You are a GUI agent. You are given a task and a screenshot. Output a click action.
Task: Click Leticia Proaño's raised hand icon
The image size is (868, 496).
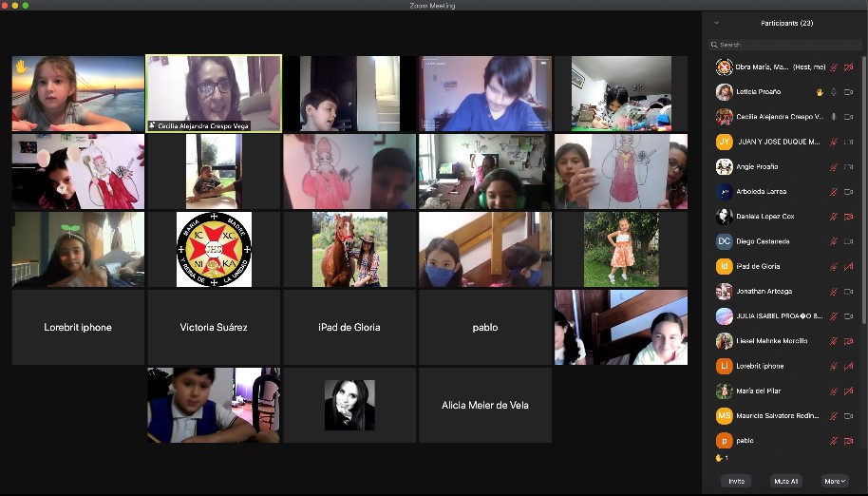[x=820, y=92]
